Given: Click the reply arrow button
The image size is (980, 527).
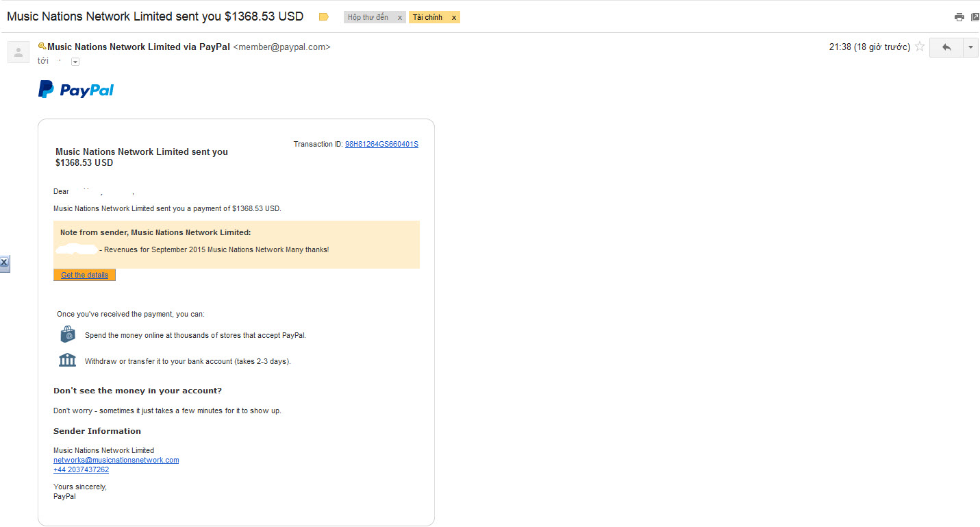Looking at the screenshot, I should coord(946,47).
